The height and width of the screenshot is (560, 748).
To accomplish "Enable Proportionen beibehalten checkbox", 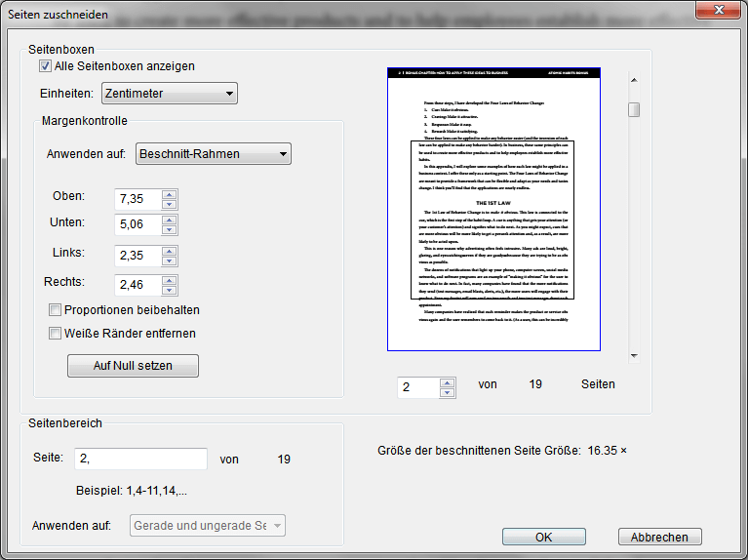I will tap(55, 310).
